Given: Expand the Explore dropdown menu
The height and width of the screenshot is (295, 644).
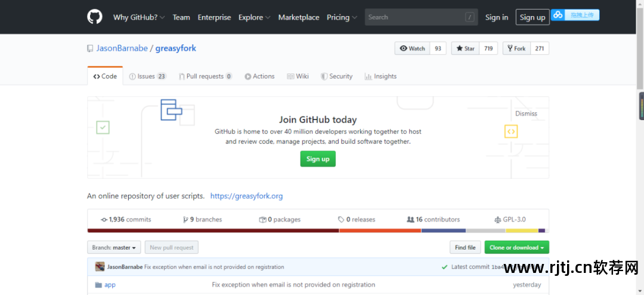Looking at the screenshot, I should 254,17.
